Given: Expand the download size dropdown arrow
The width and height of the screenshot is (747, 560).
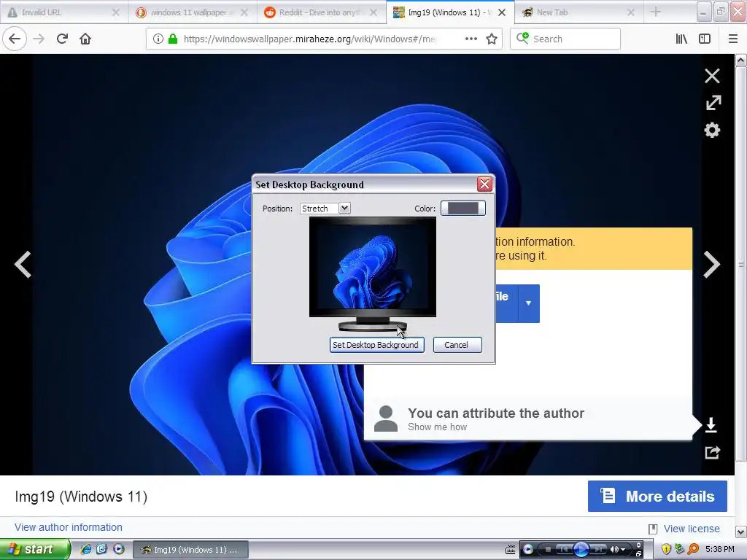Looking at the screenshot, I should point(528,303).
